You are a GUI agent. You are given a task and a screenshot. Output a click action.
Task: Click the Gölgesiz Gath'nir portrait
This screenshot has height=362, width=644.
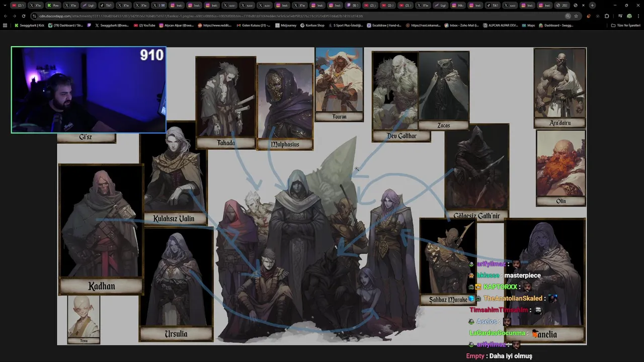(x=476, y=172)
